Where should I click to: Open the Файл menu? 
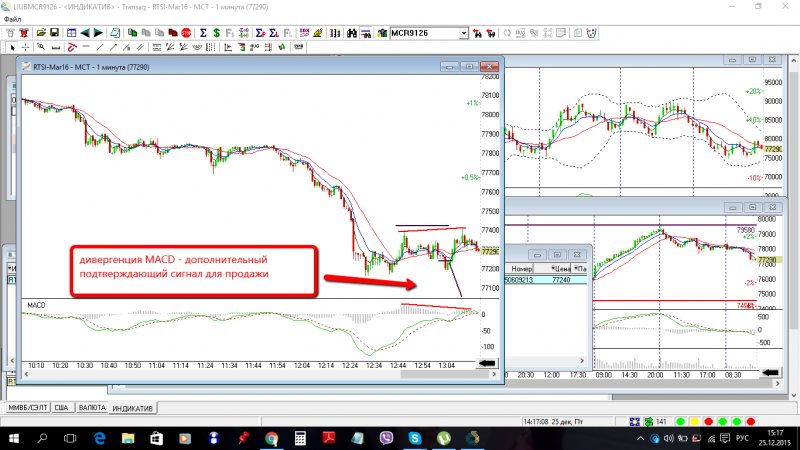(13, 19)
